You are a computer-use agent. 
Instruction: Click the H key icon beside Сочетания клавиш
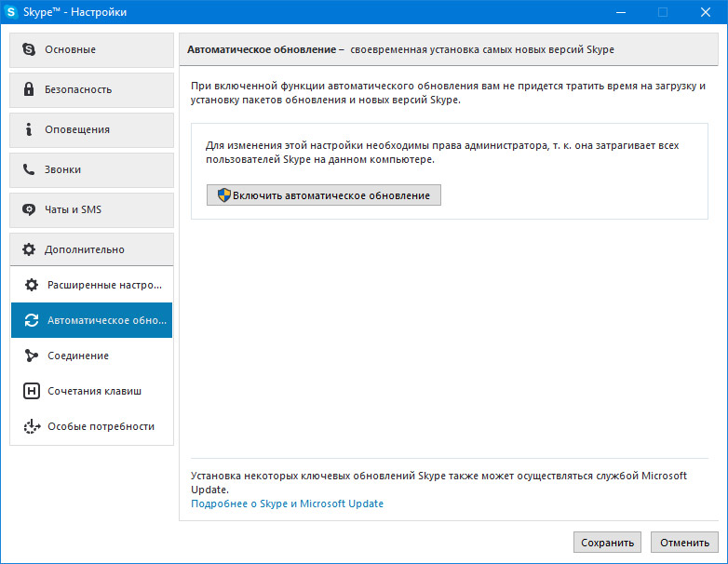click(x=32, y=391)
